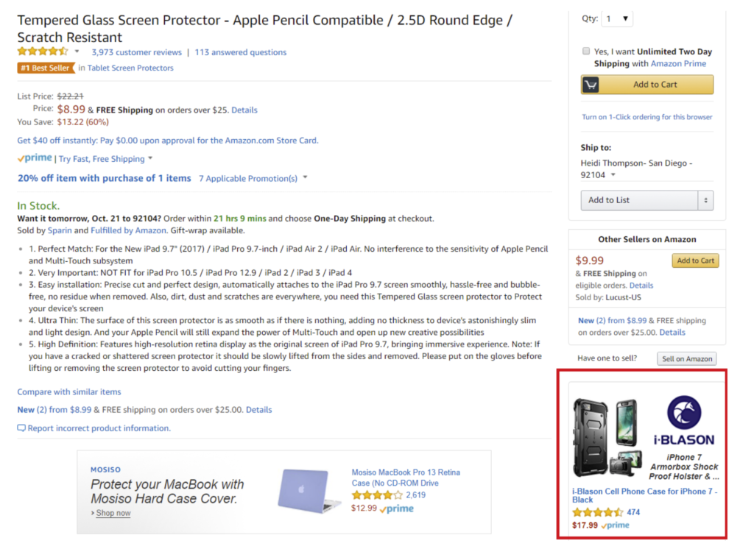Screen dimensions: 754x560
Task: Add the $9.99 Lucust-US offer to cart
Action: pyautogui.click(x=695, y=260)
